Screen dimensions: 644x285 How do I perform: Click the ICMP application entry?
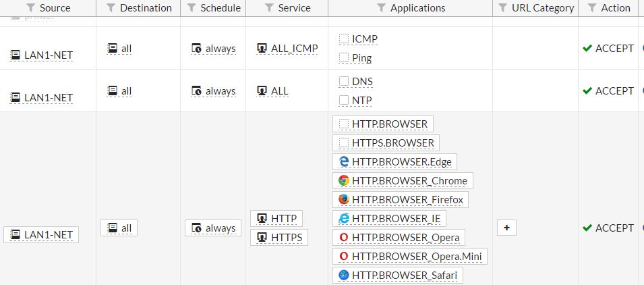pyautogui.click(x=364, y=39)
